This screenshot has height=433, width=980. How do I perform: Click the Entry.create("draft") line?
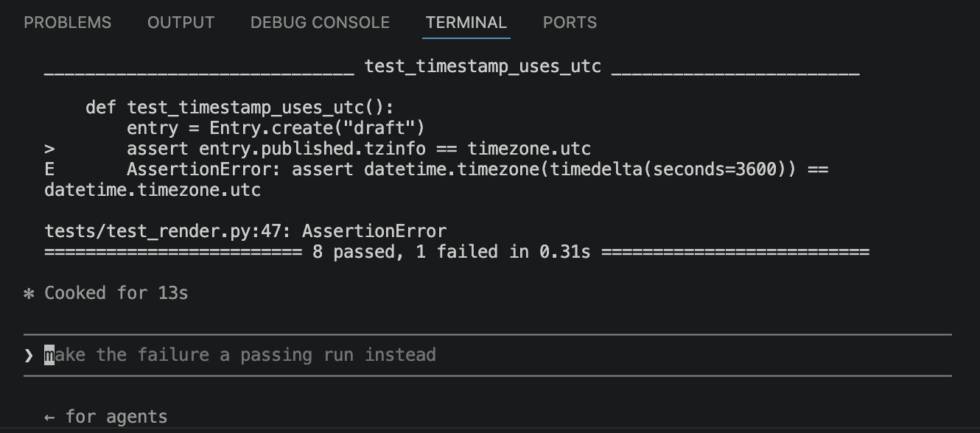[x=276, y=129]
